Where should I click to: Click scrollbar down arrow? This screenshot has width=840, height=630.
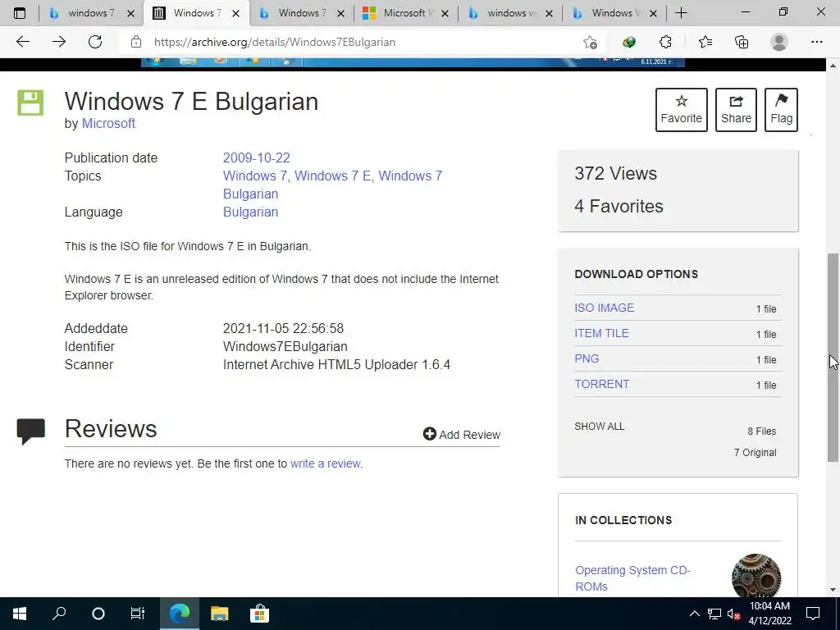[x=833, y=590]
